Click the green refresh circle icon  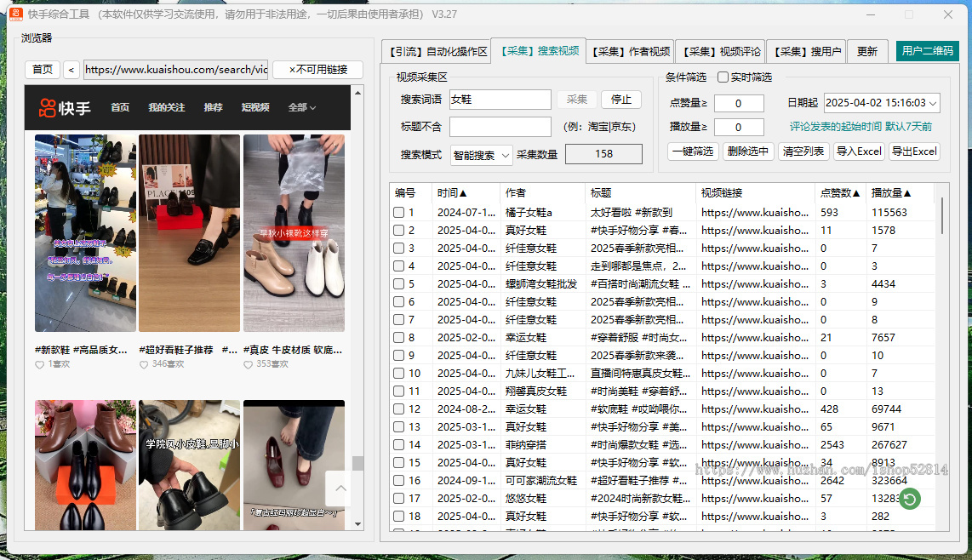909,499
